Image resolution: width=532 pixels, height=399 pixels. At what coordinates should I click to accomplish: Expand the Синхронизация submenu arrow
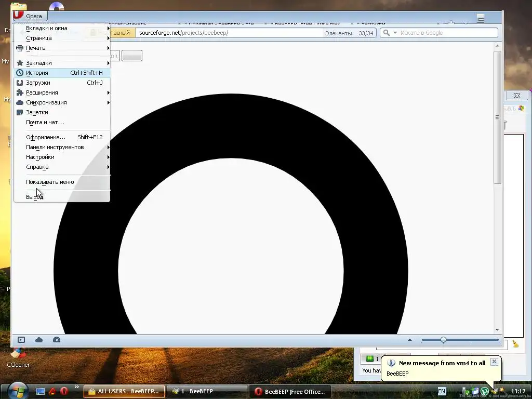click(108, 102)
